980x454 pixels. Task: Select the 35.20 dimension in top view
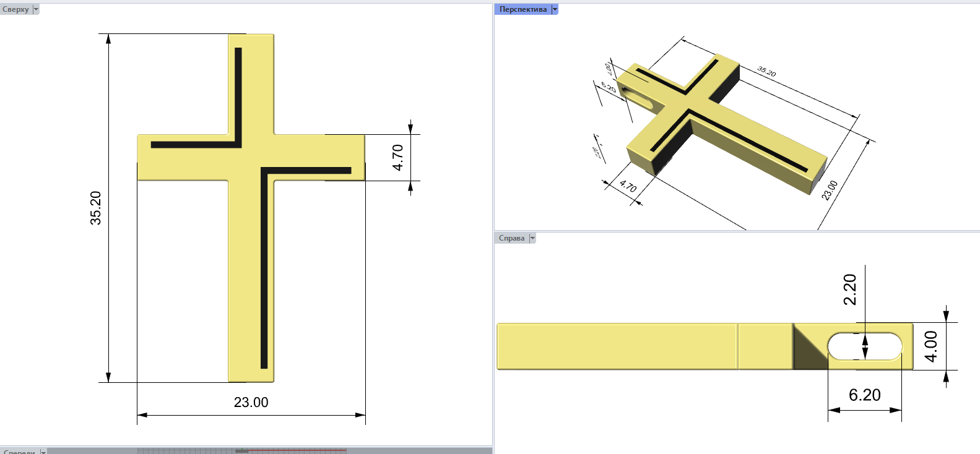95,208
